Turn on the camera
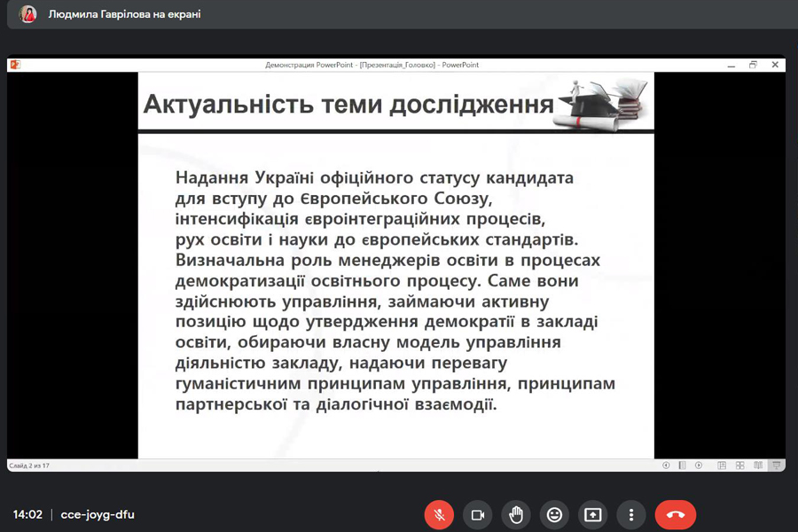Viewport: 798px width, 532px height. [477, 514]
